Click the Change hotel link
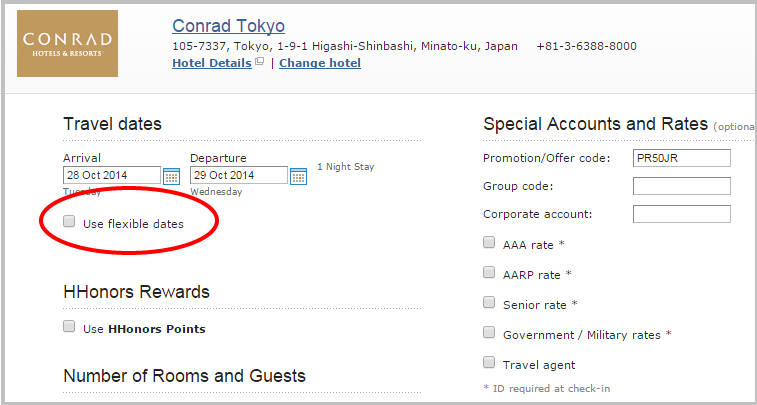This screenshot has height=405, width=757. 320,63
